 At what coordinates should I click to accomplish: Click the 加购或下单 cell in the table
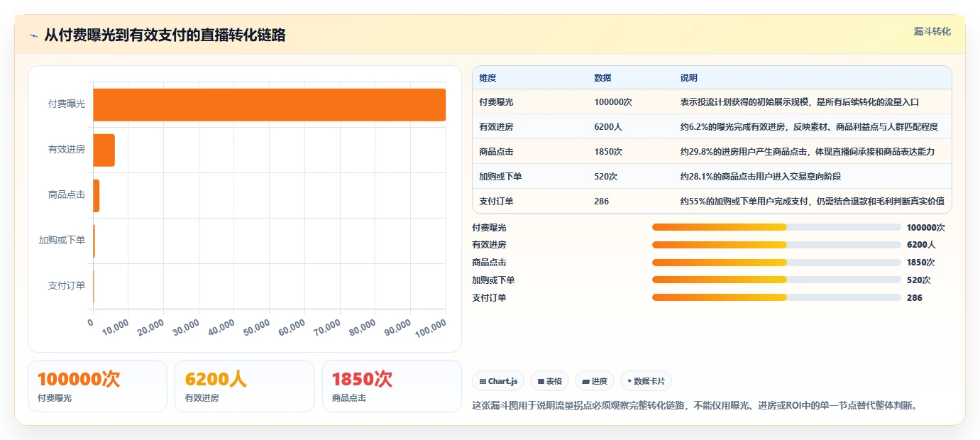click(500, 176)
